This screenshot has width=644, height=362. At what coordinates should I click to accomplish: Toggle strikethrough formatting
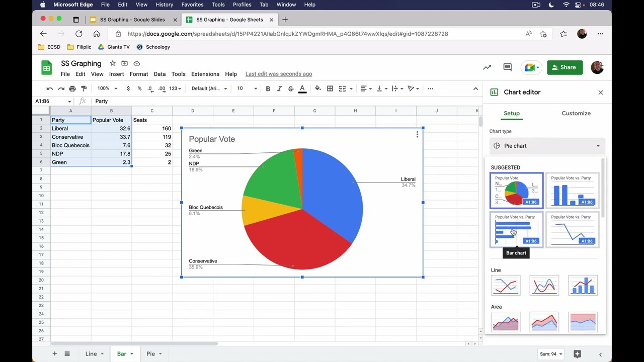click(291, 88)
